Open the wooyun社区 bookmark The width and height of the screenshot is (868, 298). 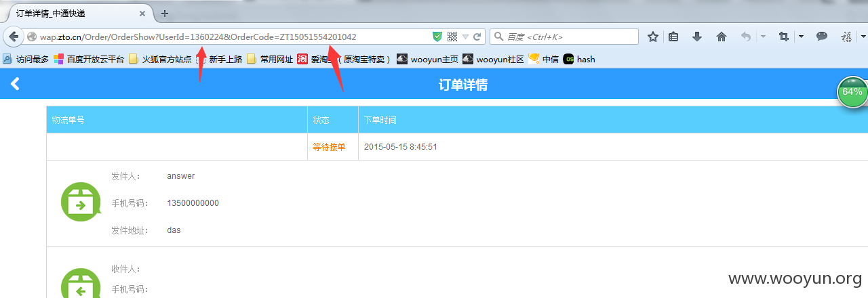[494, 59]
